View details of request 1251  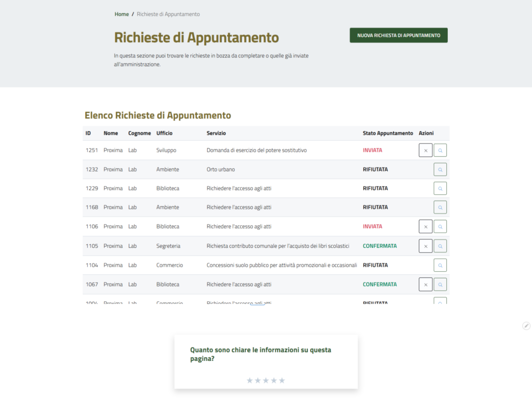coord(440,151)
